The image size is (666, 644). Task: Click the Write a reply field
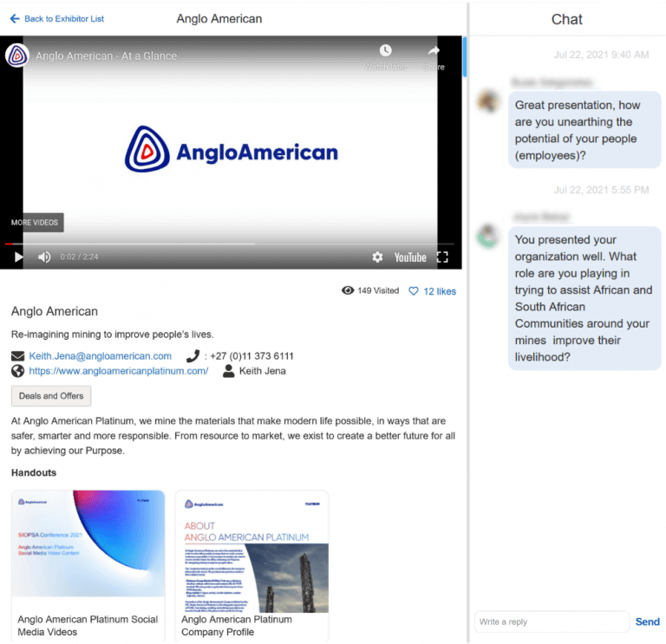(x=552, y=621)
